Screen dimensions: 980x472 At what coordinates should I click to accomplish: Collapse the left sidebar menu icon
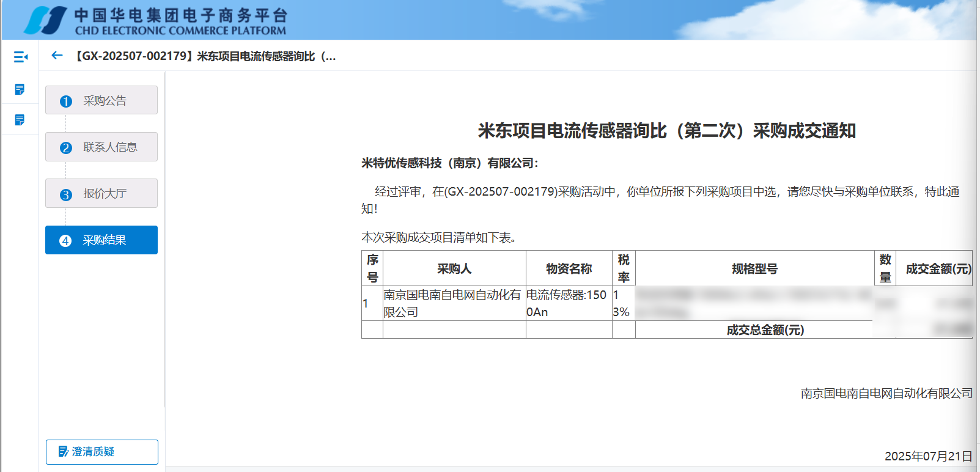click(20, 57)
